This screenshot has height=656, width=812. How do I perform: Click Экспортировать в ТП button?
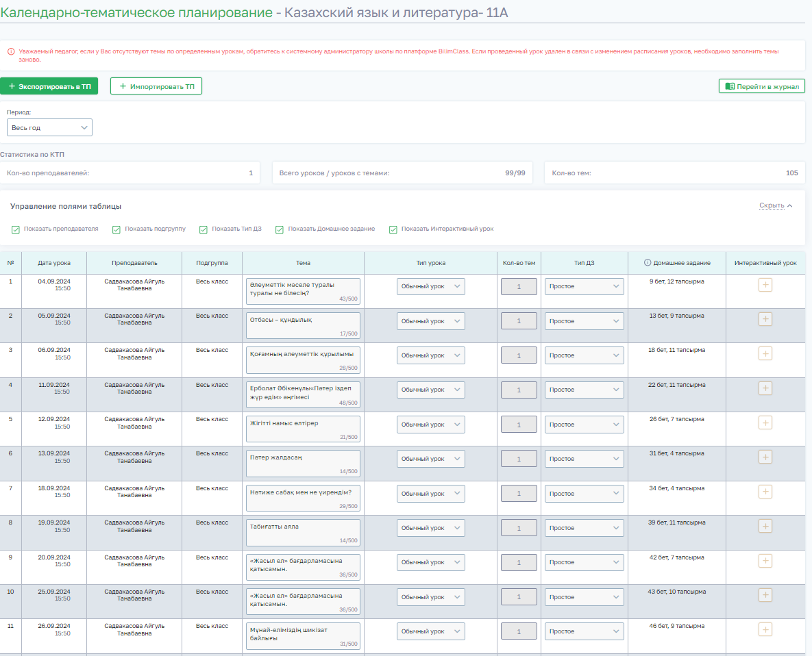[x=49, y=86]
